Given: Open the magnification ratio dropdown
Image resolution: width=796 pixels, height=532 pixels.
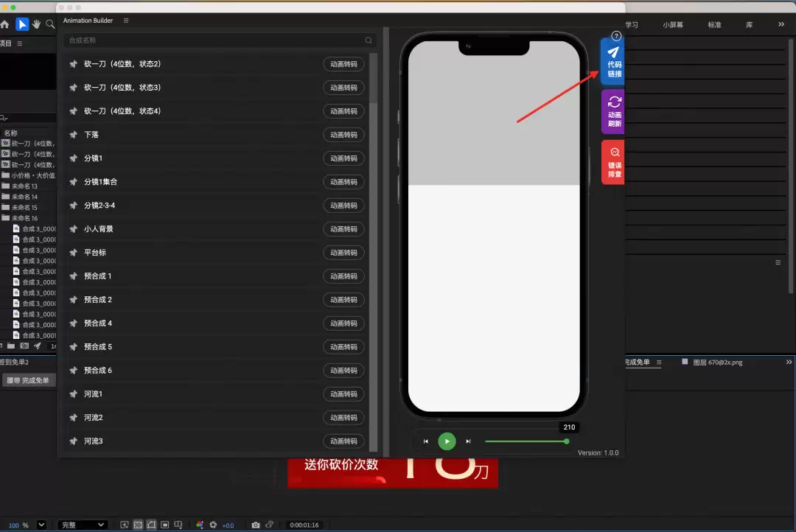Looking at the screenshot, I should pos(41,525).
